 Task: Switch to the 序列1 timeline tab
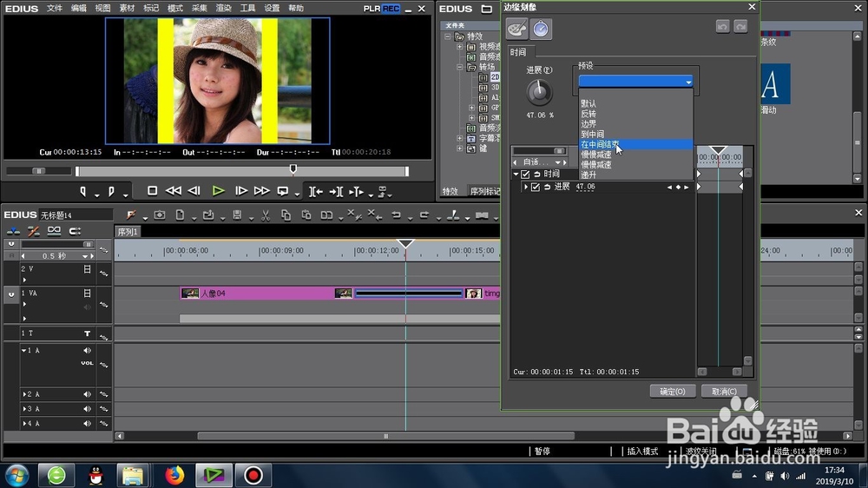(128, 232)
